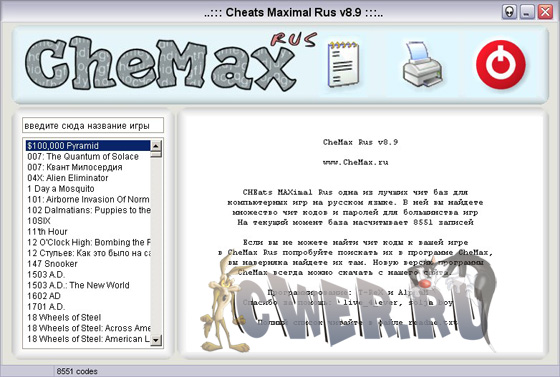Click the game name search field
This screenshot has width=560, height=377.
click(x=93, y=126)
